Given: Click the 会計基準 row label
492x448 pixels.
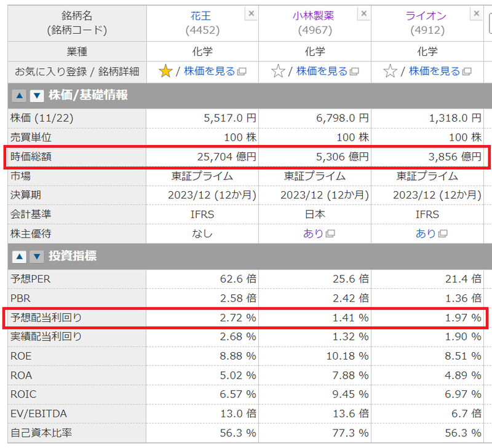Looking at the screenshot, I should click(31, 214).
